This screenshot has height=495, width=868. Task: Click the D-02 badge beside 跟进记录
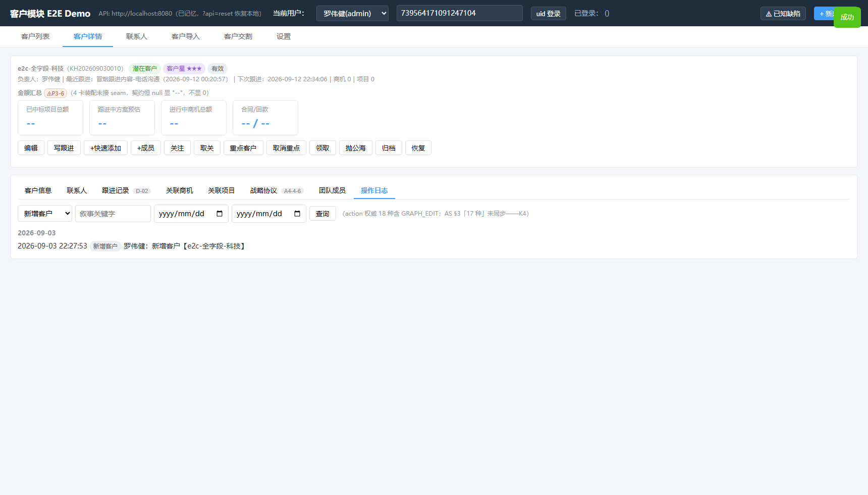(x=142, y=191)
